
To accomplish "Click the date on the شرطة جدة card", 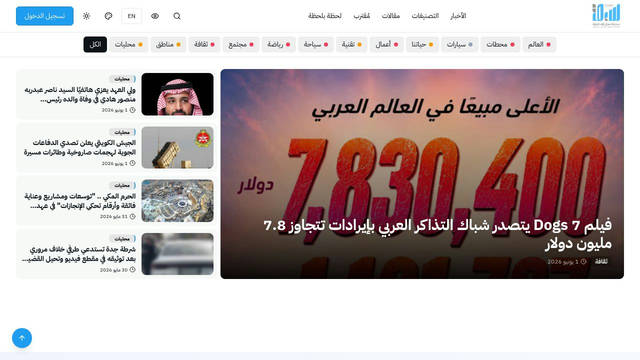I will tap(114, 270).
